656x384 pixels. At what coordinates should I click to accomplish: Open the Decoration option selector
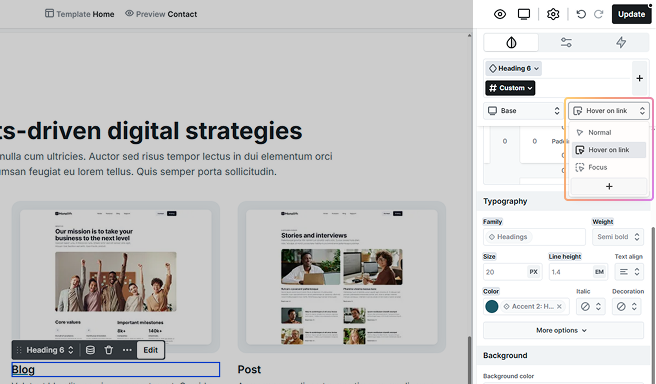(628, 307)
